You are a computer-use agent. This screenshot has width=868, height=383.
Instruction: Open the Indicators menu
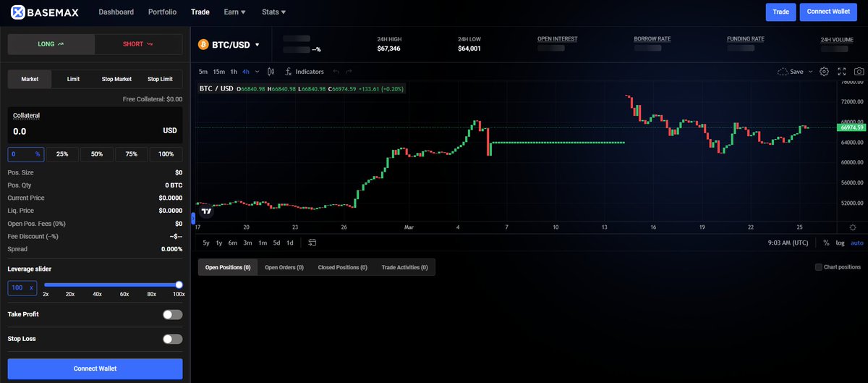tap(305, 72)
